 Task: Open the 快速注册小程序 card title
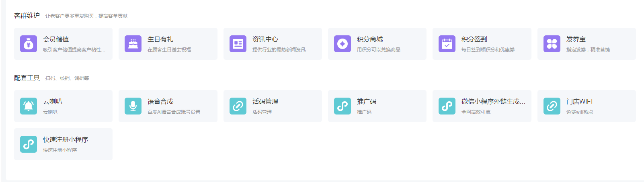point(66,140)
